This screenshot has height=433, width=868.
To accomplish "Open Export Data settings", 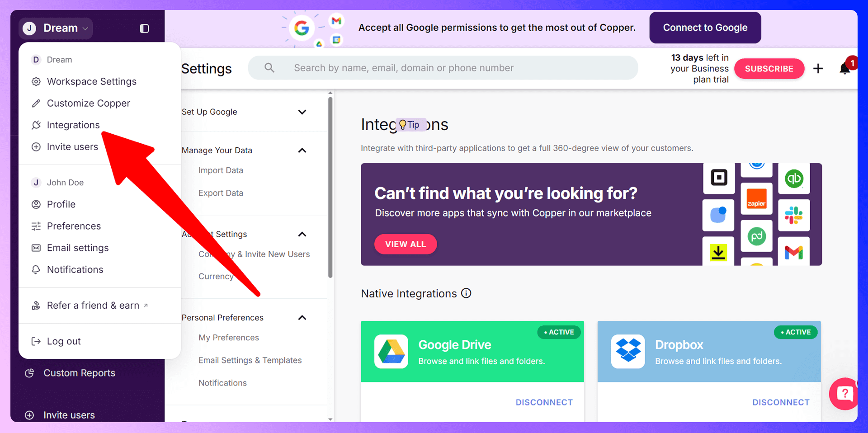I will click(221, 193).
